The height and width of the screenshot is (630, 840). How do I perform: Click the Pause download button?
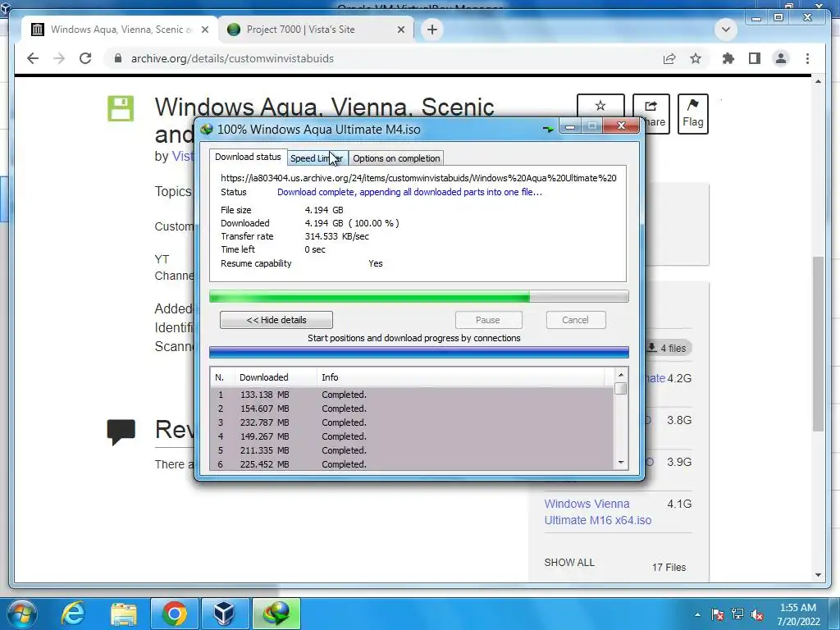pyautogui.click(x=488, y=320)
